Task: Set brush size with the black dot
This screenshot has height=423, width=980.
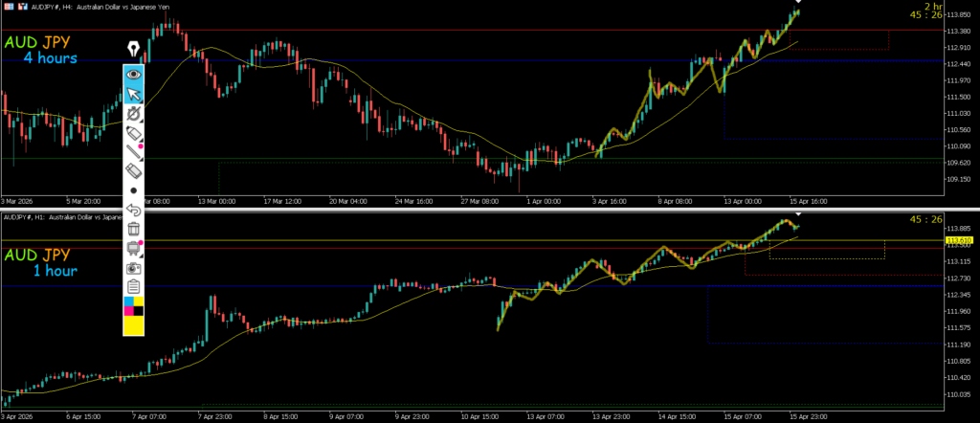Action: [134, 190]
